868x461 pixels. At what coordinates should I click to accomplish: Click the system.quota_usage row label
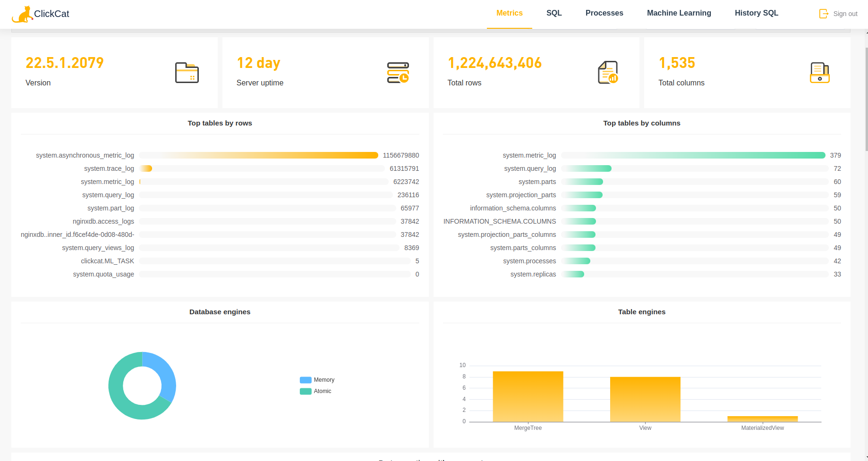click(x=103, y=274)
